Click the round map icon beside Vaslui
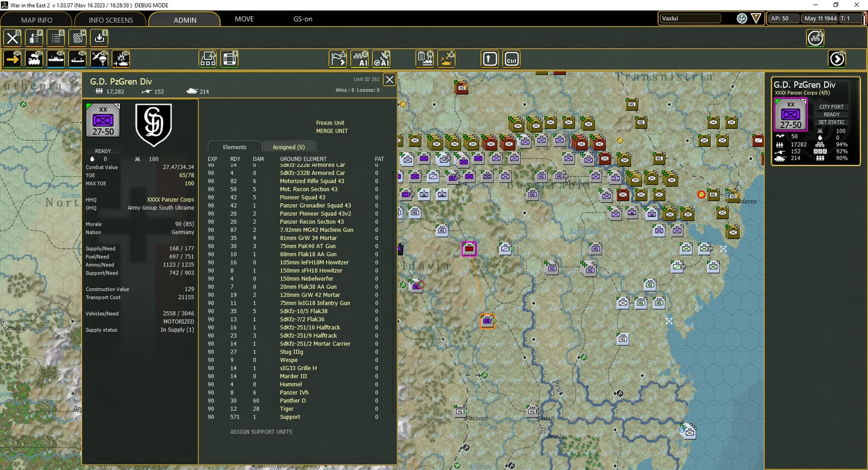The width and height of the screenshot is (868, 470). coord(742,18)
